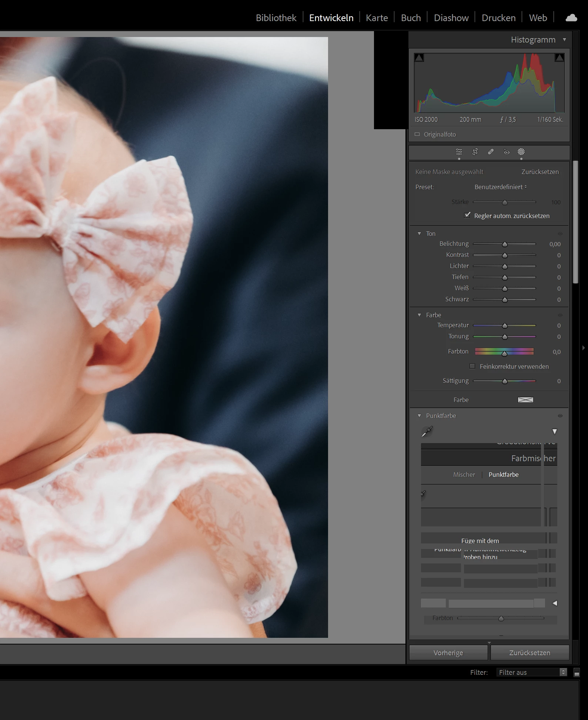588x720 pixels.
Task: Click the Stärke slider handle
Action: coord(505,202)
